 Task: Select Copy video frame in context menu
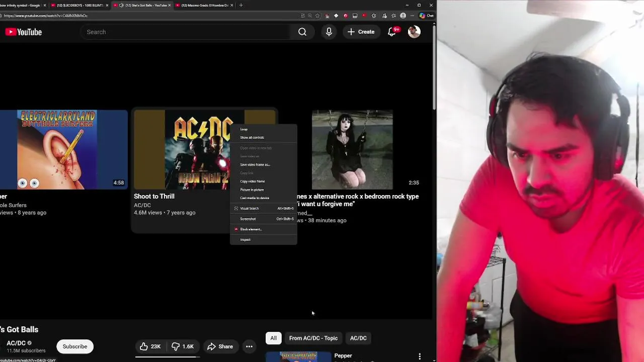click(264, 182)
